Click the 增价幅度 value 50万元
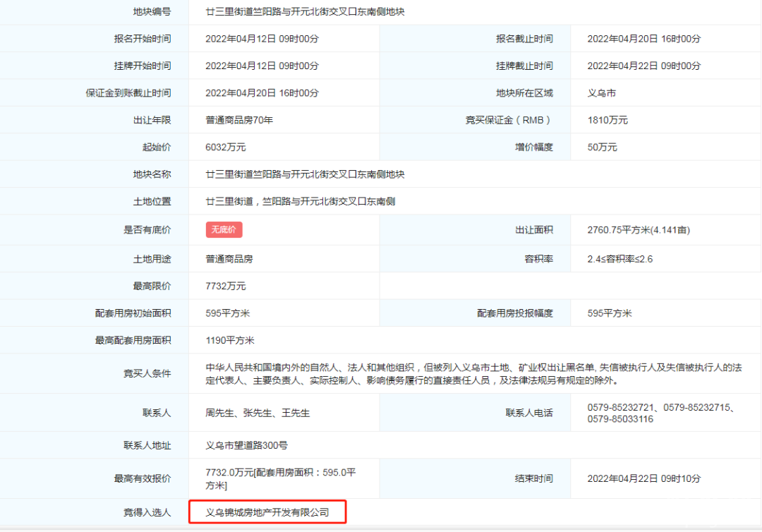The height and width of the screenshot is (532, 762). pyautogui.click(x=602, y=147)
